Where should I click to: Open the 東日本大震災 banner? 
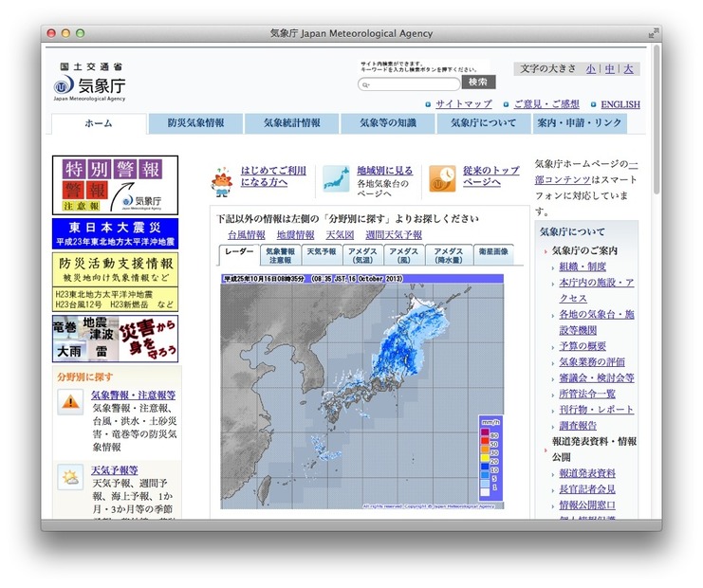[115, 234]
